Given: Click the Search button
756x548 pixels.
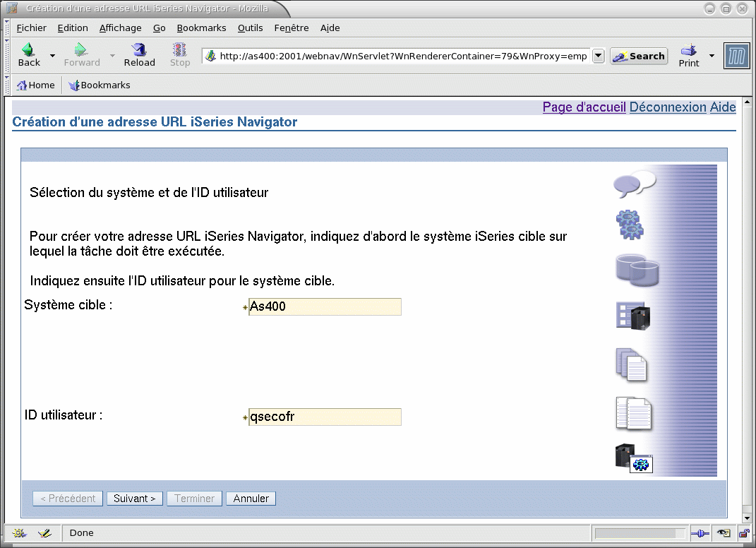Looking at the screenshot, I should point(639,56).
